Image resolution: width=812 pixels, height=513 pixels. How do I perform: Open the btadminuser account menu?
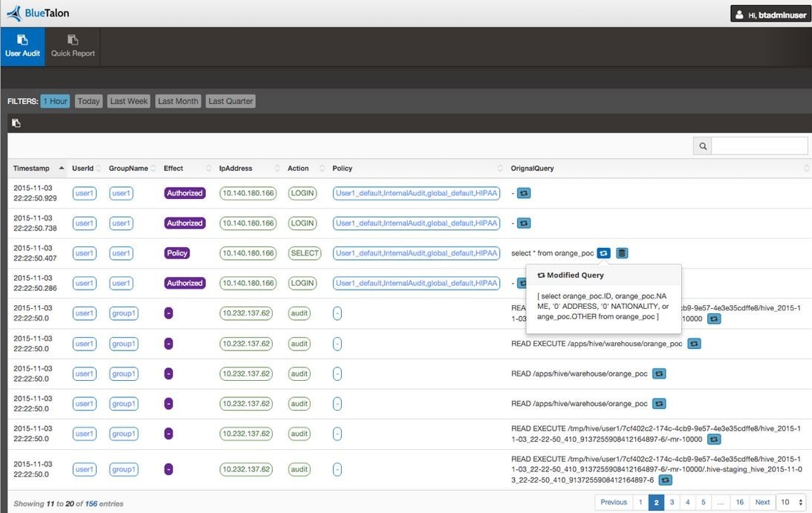click(770, 14)
